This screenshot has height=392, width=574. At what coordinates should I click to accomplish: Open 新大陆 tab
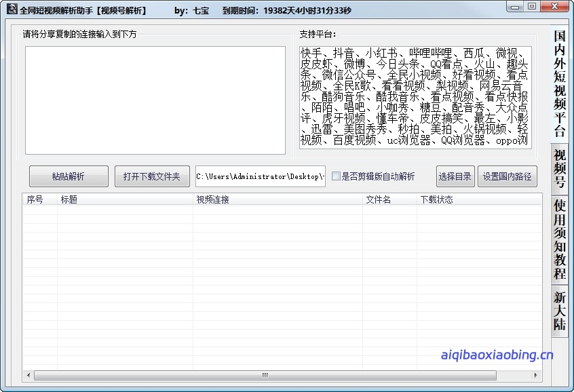coord(559,311)
